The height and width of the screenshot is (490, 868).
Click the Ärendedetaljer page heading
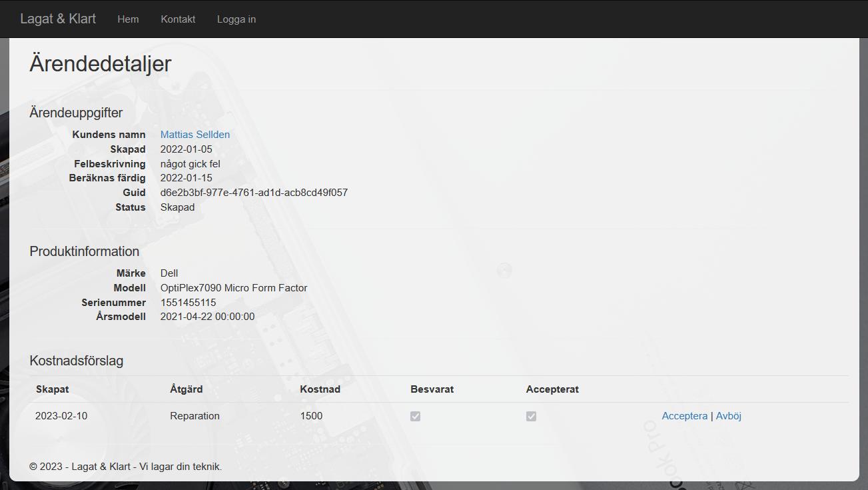[x=101, y=64]
